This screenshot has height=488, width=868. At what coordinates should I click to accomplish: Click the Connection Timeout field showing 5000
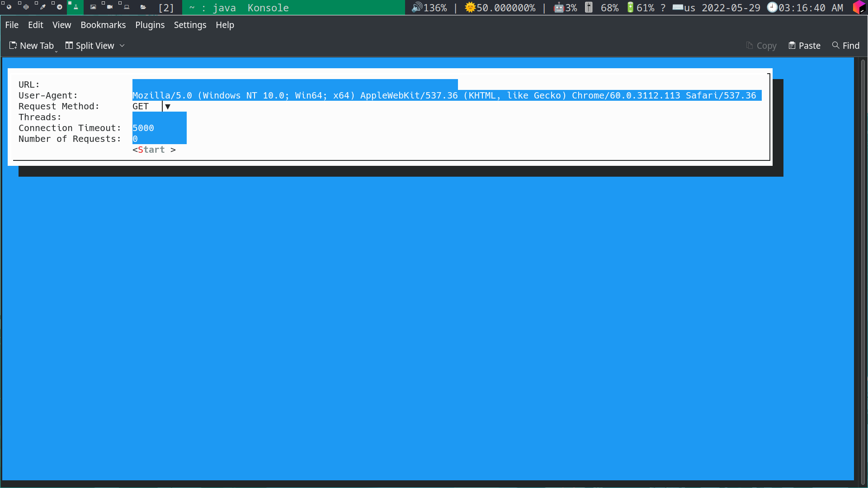160,128
